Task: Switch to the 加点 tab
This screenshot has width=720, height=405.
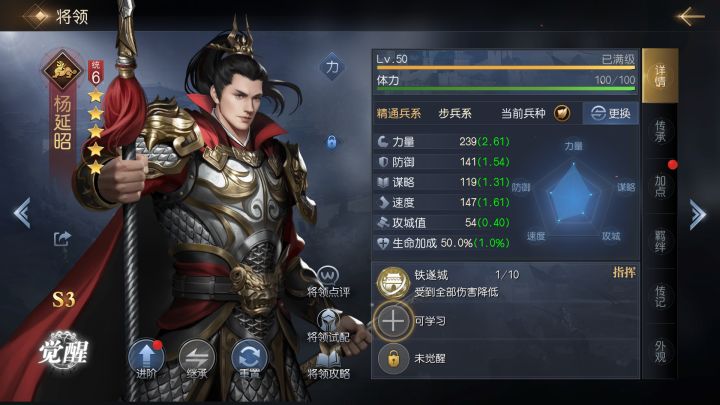Action: click(x=660, y=186)
